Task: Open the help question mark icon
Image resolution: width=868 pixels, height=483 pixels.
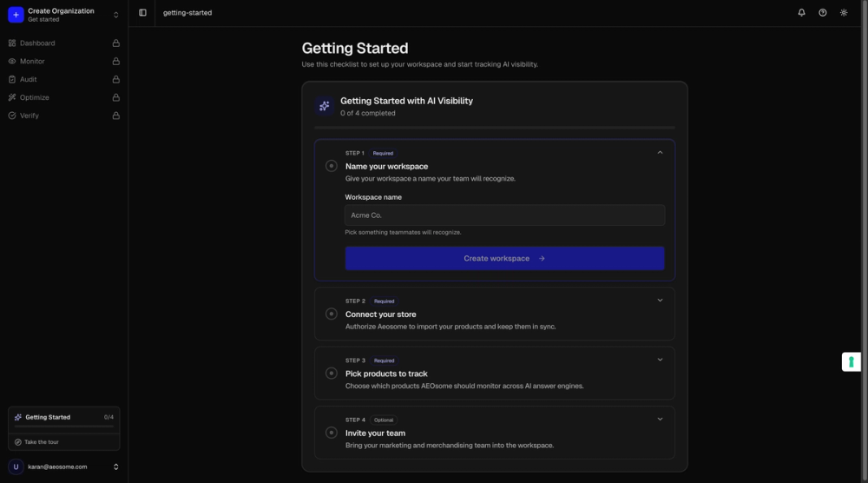Action: click(x=823, y=13)
